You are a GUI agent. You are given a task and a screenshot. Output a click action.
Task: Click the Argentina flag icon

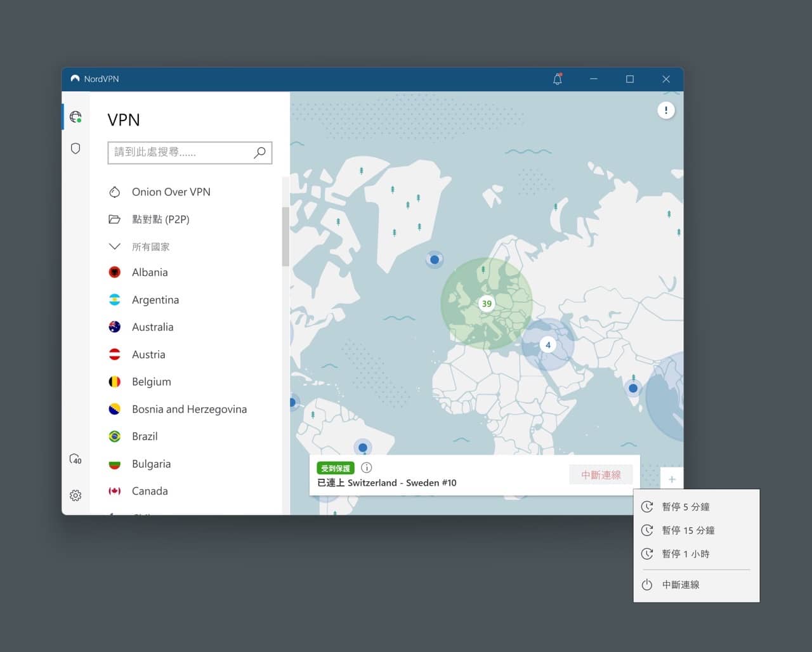pyautogui.click(x=114, y=299)
